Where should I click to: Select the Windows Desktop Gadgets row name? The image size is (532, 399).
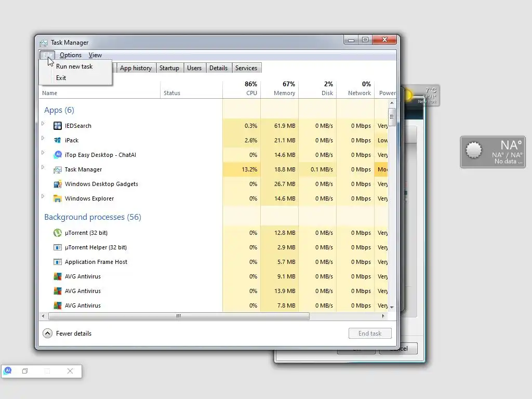[101, 184]
